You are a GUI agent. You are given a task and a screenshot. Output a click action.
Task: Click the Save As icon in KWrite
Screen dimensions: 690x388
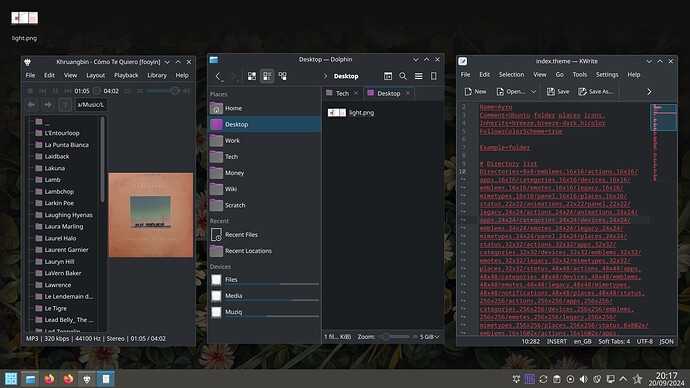pyautogui.click(x=583, y=92)
